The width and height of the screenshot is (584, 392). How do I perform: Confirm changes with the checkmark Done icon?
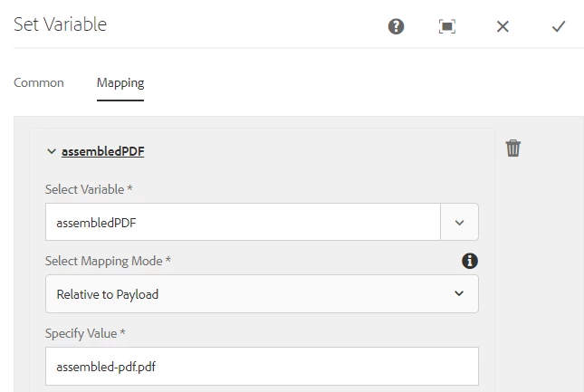pyautogui.click(x=559, y=26)
